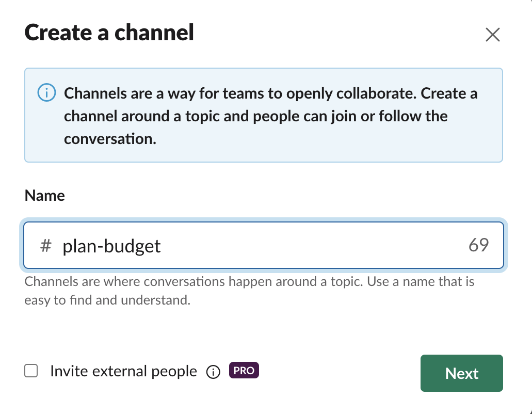
Task: Click the blue info icon in banner
Action: pyautogui.click(x=46, y=92)
